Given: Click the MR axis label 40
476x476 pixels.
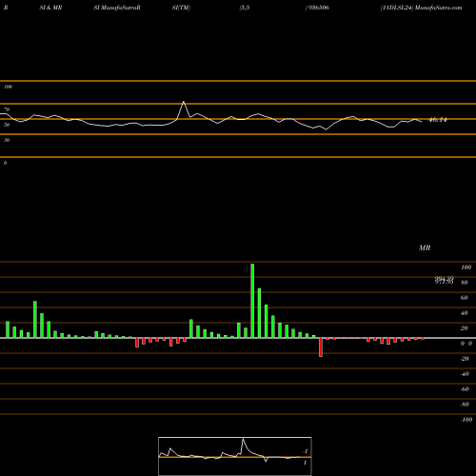Looking at the screenshot, I should point(465,313).
